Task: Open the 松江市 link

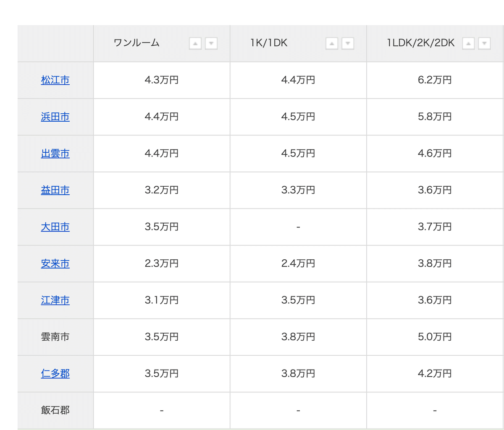Action: [x=55, y=80]
